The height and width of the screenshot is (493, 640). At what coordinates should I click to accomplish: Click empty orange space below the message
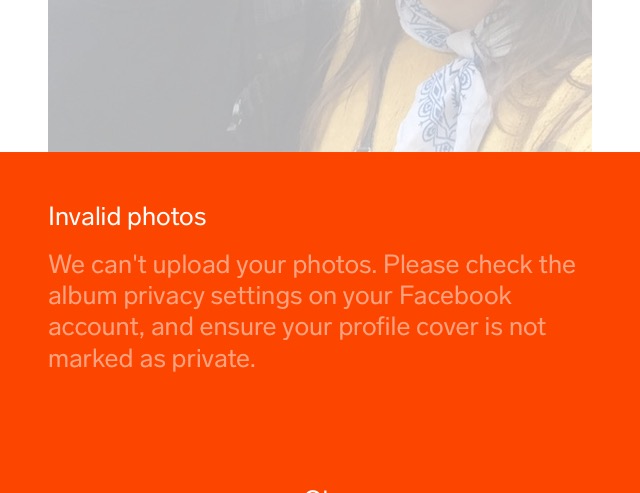320,424
